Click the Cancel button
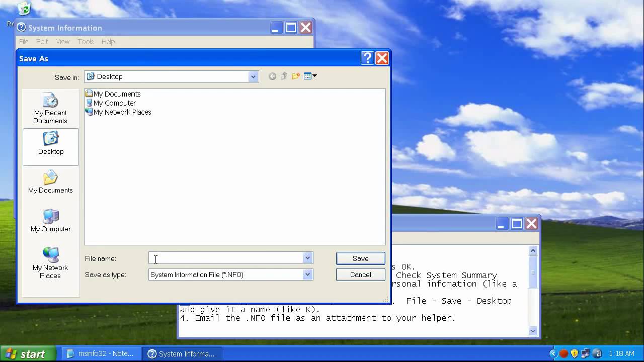The width and height of the screenshot is (644, 362). click(360, 275)
